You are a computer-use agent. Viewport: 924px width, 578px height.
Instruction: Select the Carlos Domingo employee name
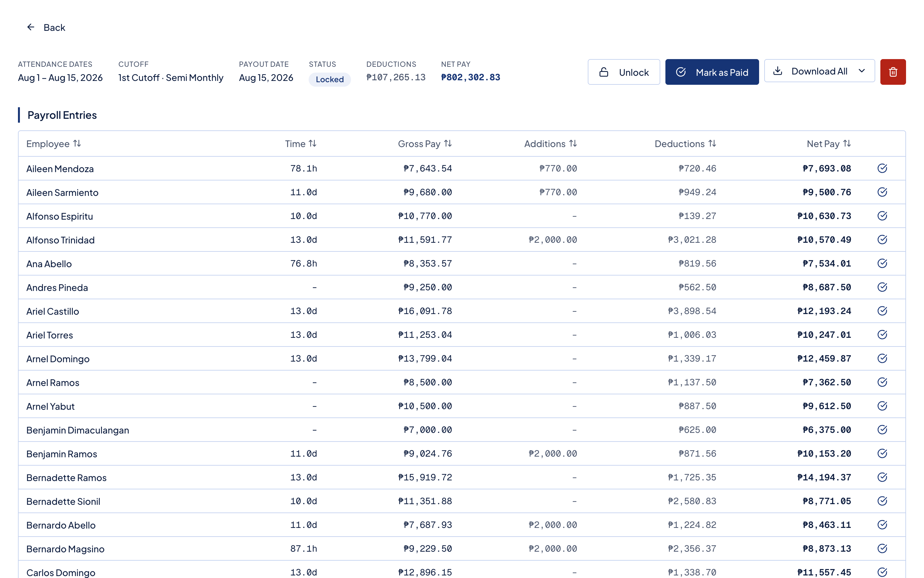pos(61,572)
